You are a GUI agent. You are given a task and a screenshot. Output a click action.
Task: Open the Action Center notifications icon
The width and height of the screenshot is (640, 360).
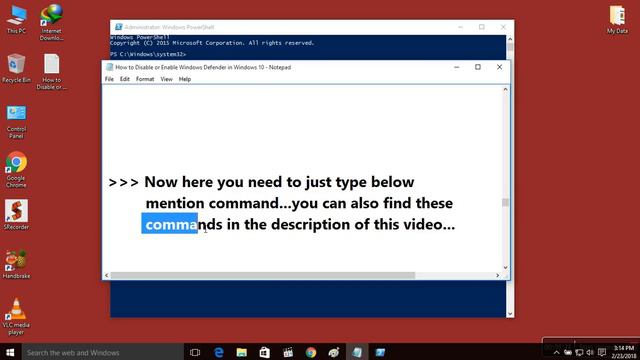pyautogui.click(x=602, y=353)
